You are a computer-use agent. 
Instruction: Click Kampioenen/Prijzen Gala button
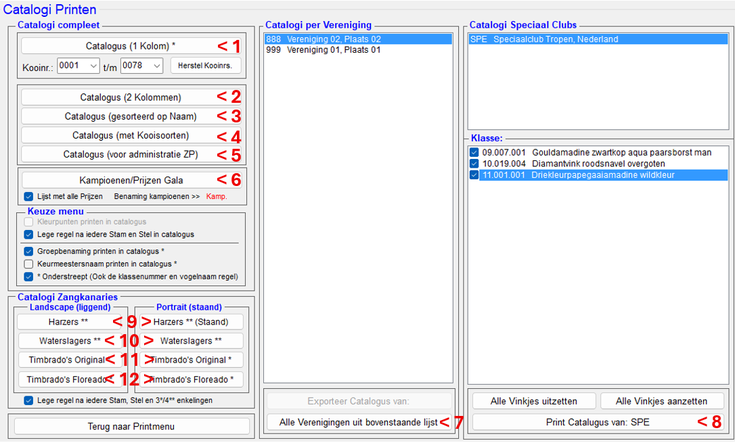(115, 180)
